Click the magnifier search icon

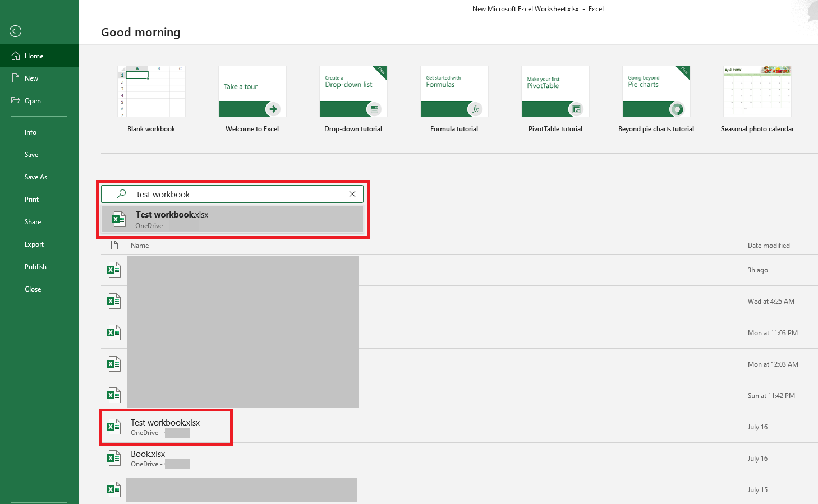pyautogui.click(x=121, y=194)
